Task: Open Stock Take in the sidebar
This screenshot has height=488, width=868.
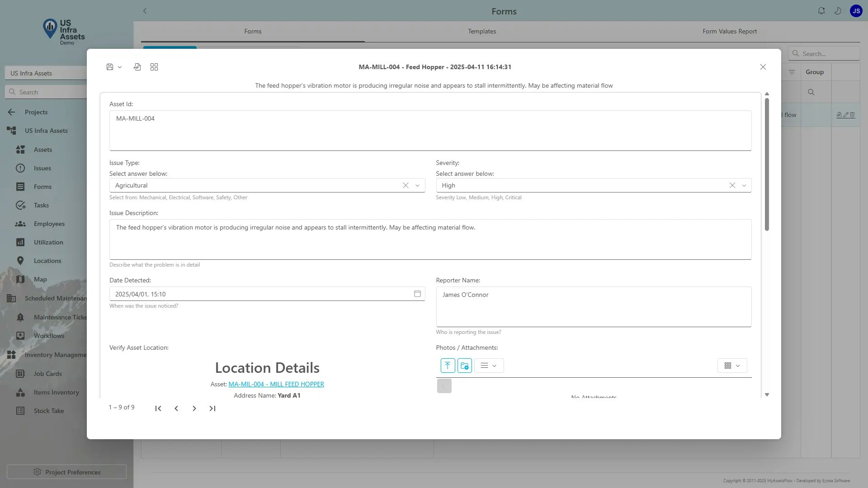Action: (x=48, y=411)
